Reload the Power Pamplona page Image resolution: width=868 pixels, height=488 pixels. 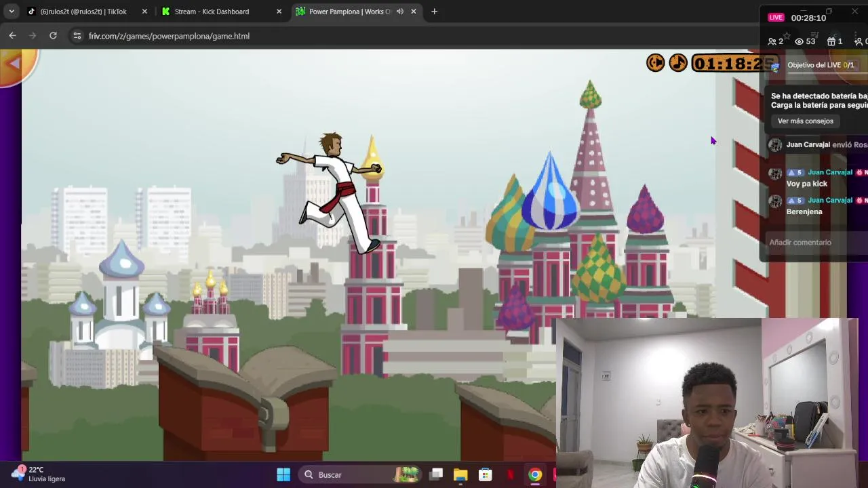tap(53, 36)
